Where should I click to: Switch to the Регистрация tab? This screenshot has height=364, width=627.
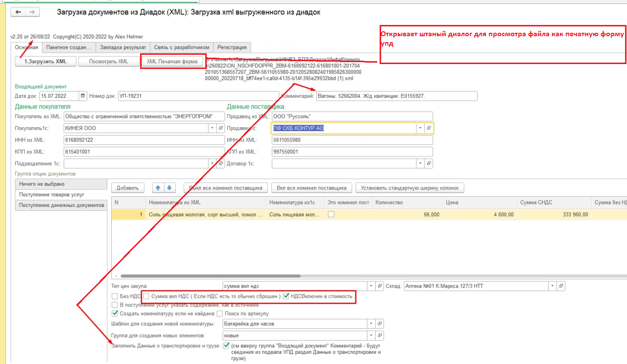click(x=232, y=47)
